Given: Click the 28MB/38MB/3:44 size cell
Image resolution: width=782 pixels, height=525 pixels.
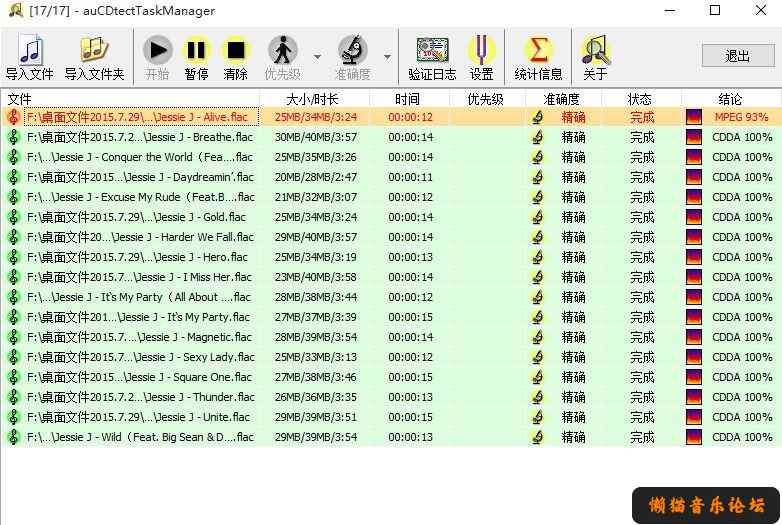Looking at the screenshot, I should [316, 297].
